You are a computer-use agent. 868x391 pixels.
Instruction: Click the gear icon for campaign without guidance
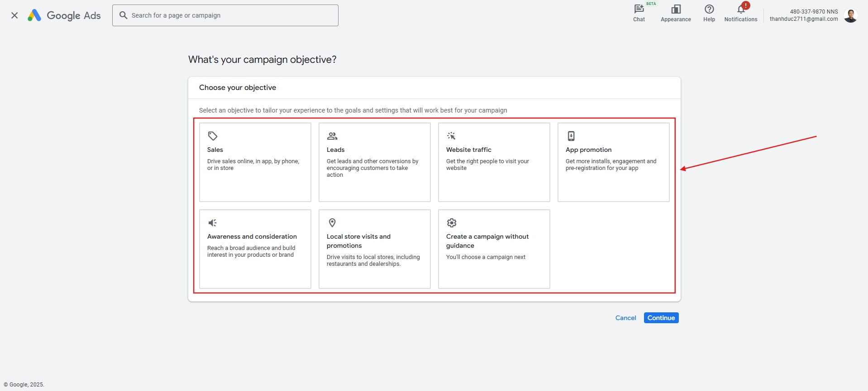tap(452, 223)
